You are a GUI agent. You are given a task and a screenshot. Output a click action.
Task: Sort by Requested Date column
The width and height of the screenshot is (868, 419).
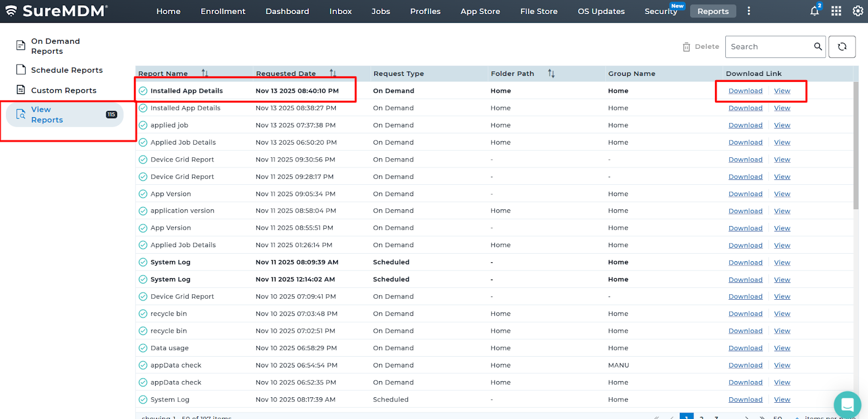pos(333,73)
